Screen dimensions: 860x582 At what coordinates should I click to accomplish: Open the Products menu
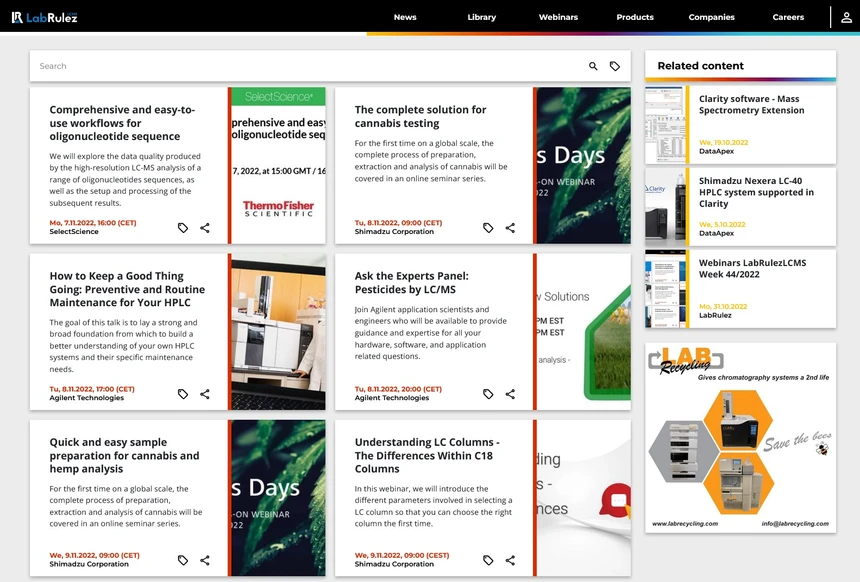635,17
